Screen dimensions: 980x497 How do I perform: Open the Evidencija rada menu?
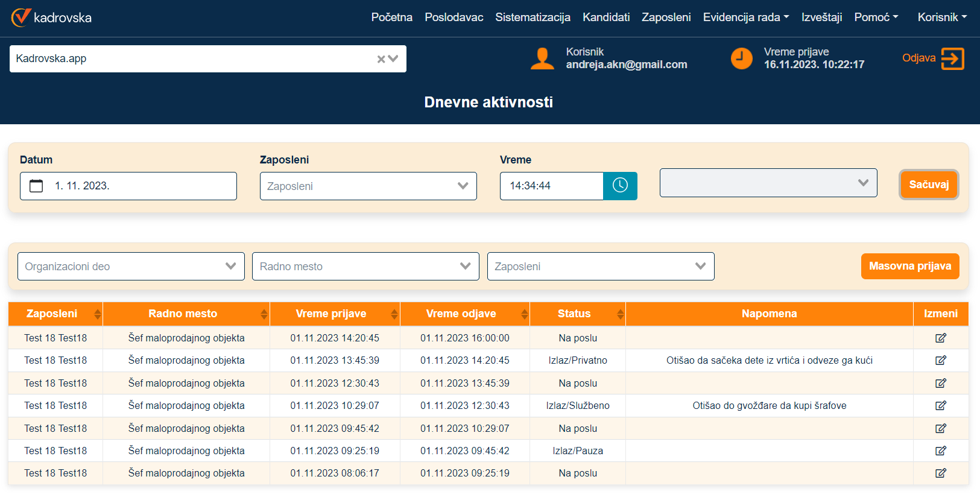(x=745, y=17)
